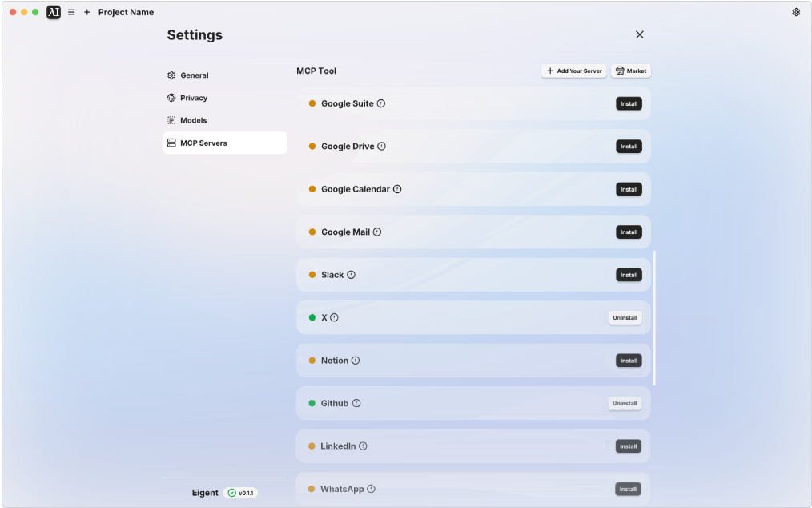Close the Settings panel with X
The image size is (812, 508).
pos(640,34)
